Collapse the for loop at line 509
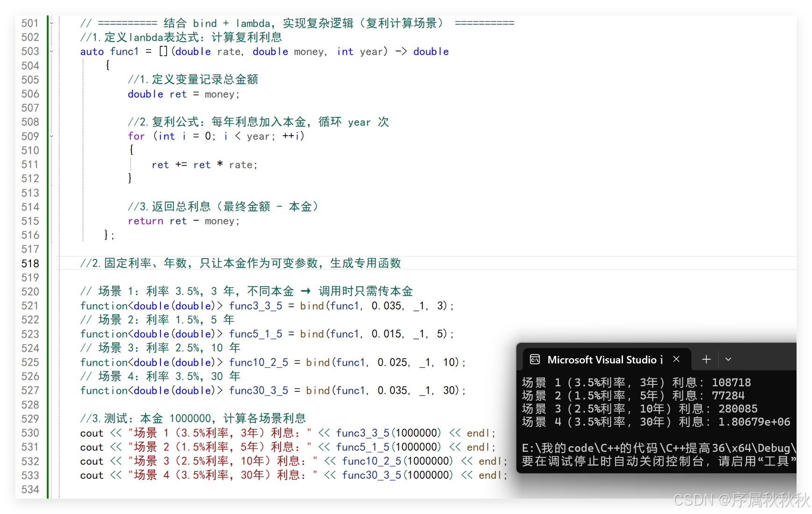 click(51, 136)
